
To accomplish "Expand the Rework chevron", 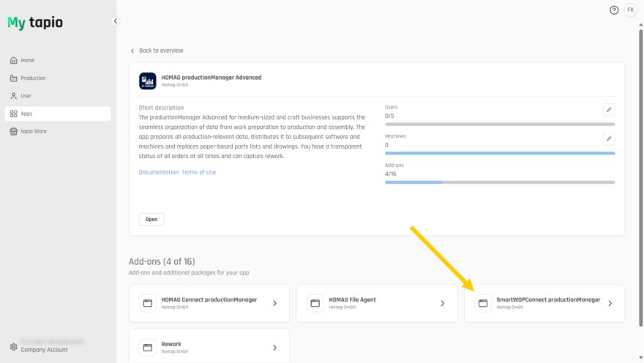I will (x=274, y=348).
